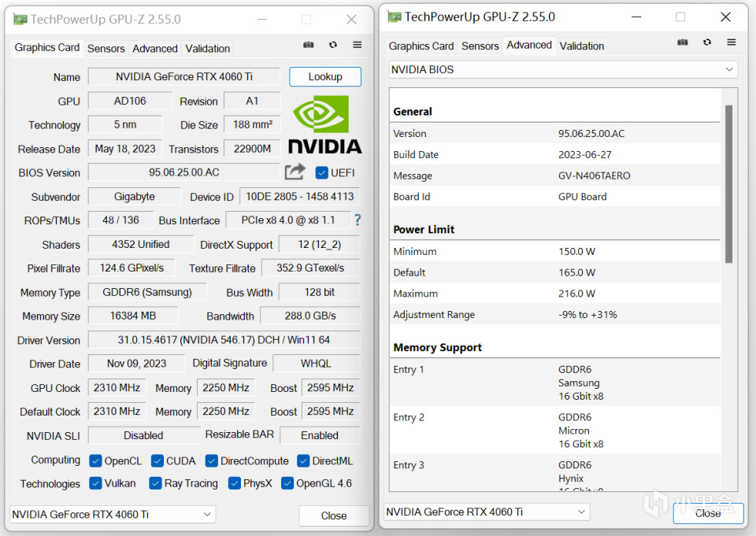Click the Advanced panel vertical scrollbar thumb
This screenshot has width=756, height=536.
728,183
